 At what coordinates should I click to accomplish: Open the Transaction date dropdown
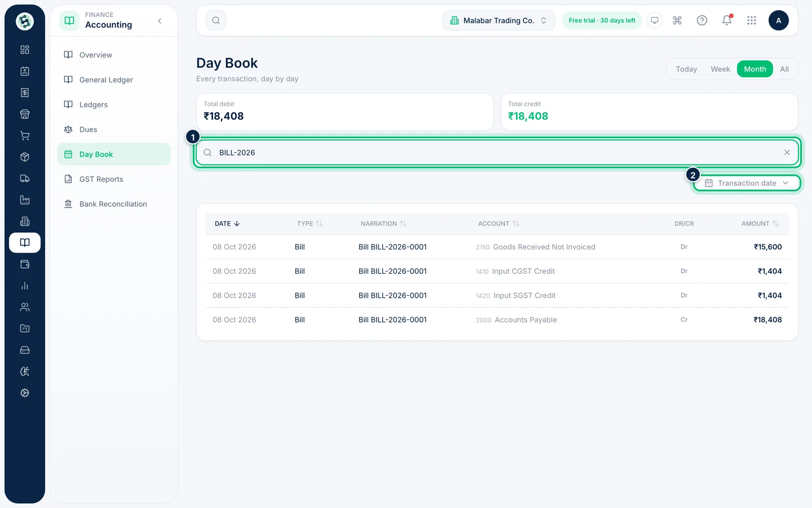tap(747, 183)
